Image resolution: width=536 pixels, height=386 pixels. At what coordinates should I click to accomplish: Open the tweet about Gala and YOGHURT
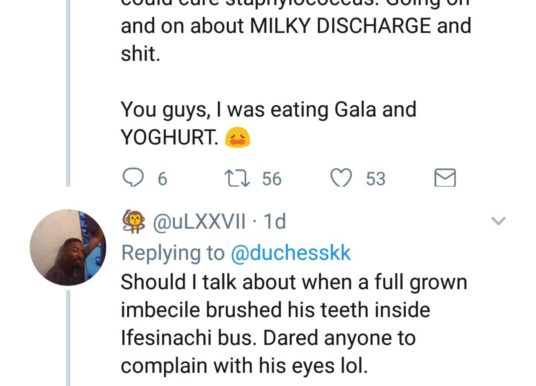click(x=268, y=123)
